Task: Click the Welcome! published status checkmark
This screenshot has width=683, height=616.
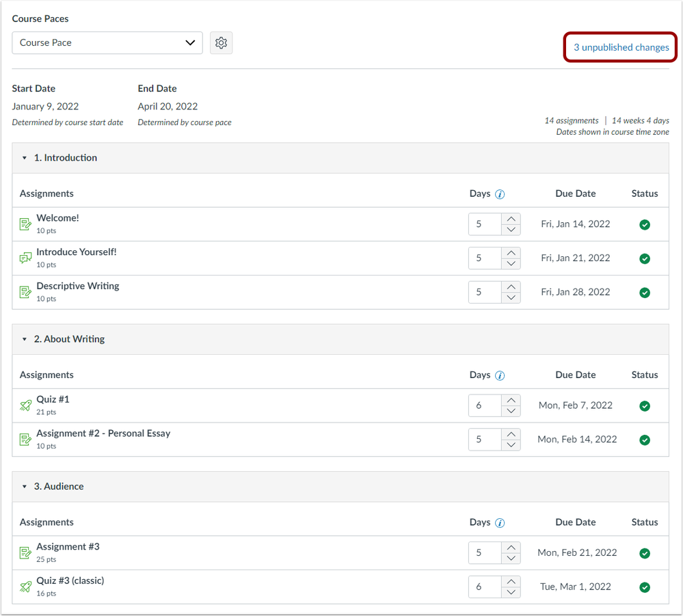Action: (645, 225)
